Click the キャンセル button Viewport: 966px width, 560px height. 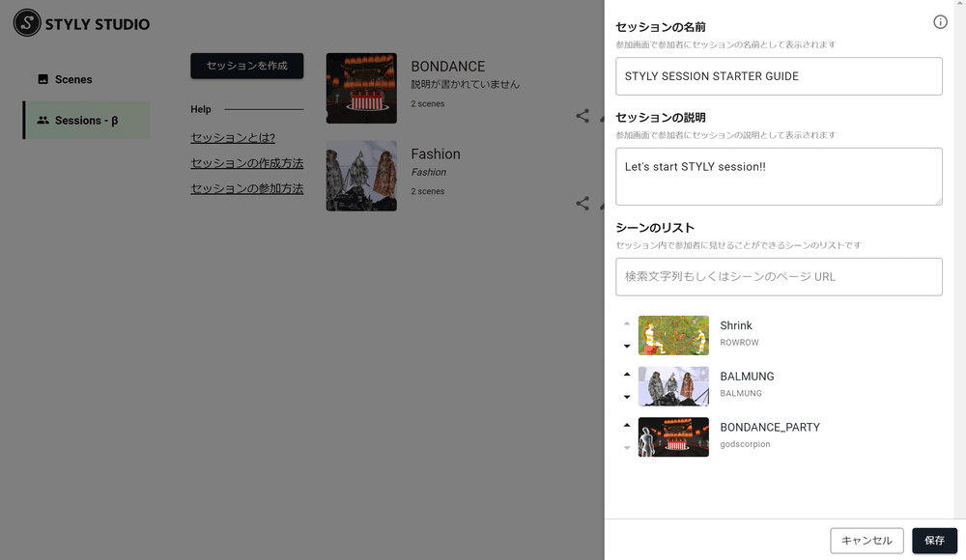[867, 541]
